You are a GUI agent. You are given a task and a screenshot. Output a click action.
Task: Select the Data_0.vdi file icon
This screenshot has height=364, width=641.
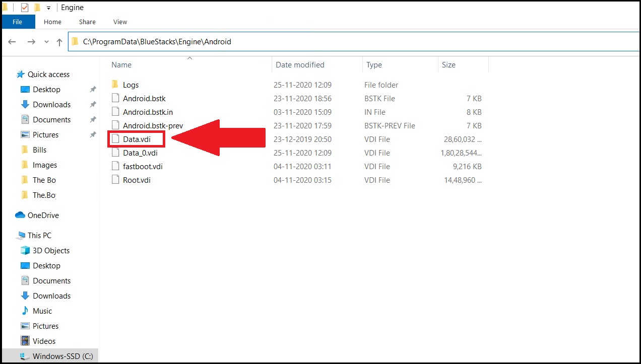(115, 153)
